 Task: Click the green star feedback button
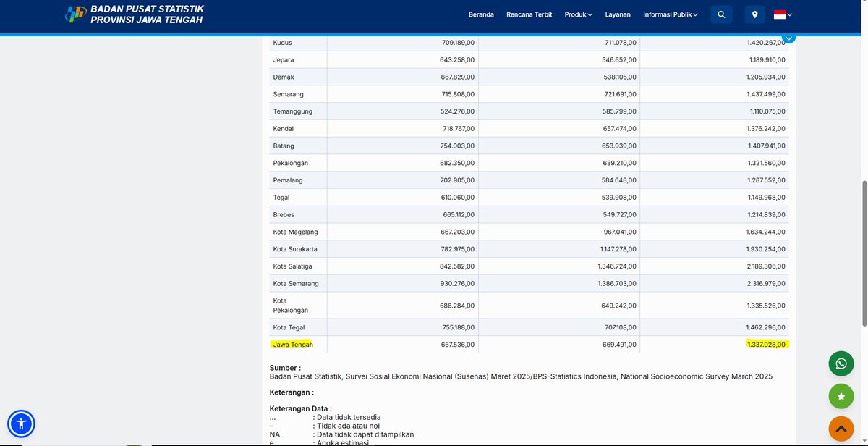(x=841, y=396)
